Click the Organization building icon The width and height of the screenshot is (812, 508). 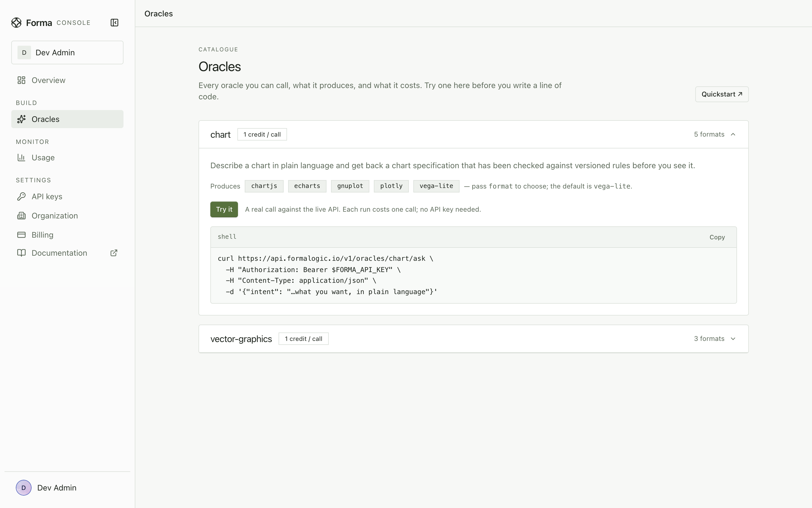21,216
